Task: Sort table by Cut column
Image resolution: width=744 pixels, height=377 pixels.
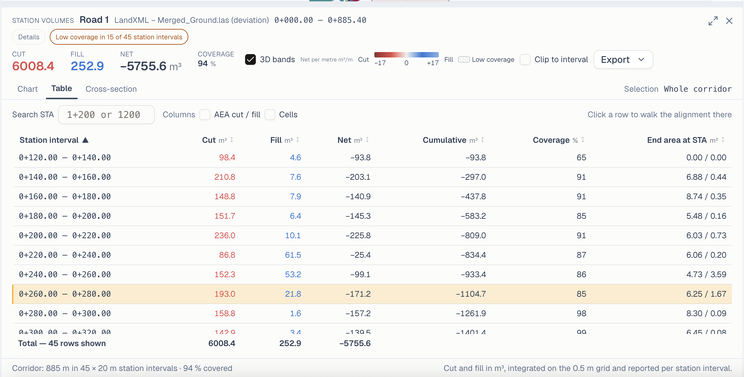Action: tap(218, 140)
